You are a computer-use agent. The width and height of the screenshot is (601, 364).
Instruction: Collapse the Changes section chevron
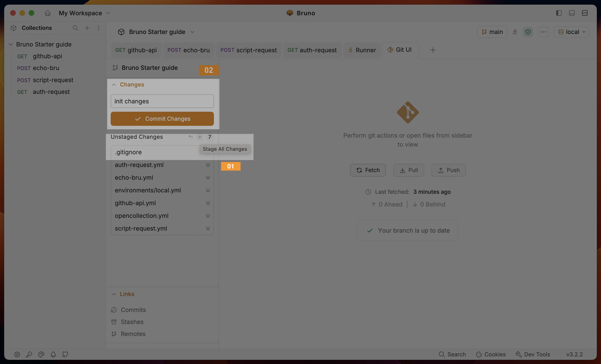pyautogui.click(x=114, y=85)
